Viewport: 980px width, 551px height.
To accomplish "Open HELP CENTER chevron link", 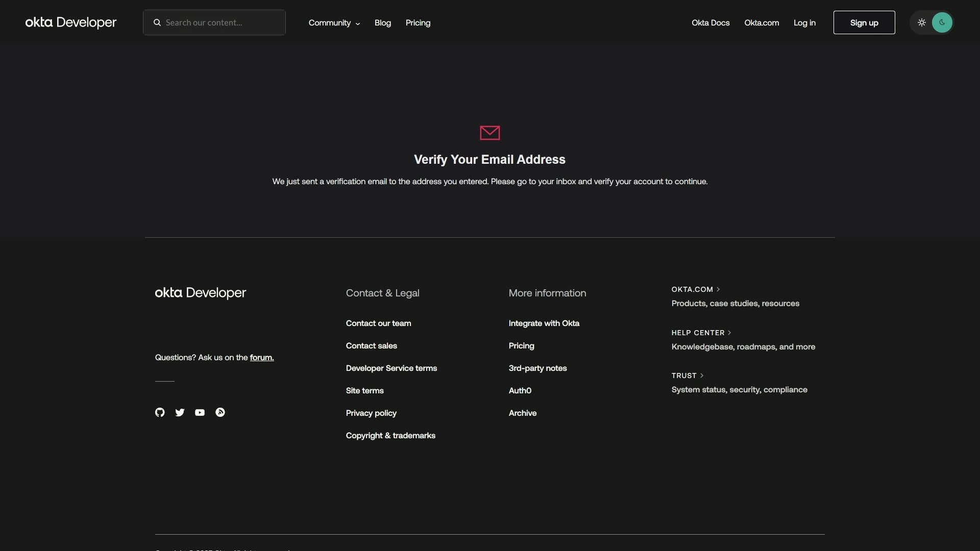I will pyautogui.click(x=701, y=333).
